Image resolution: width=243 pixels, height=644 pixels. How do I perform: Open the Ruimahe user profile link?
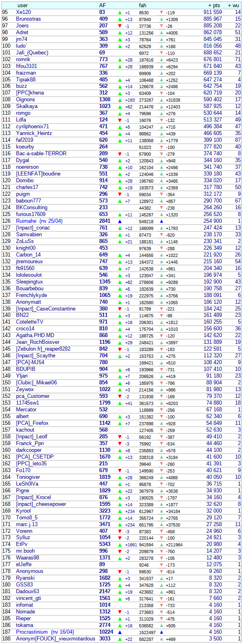click(26, 221)
